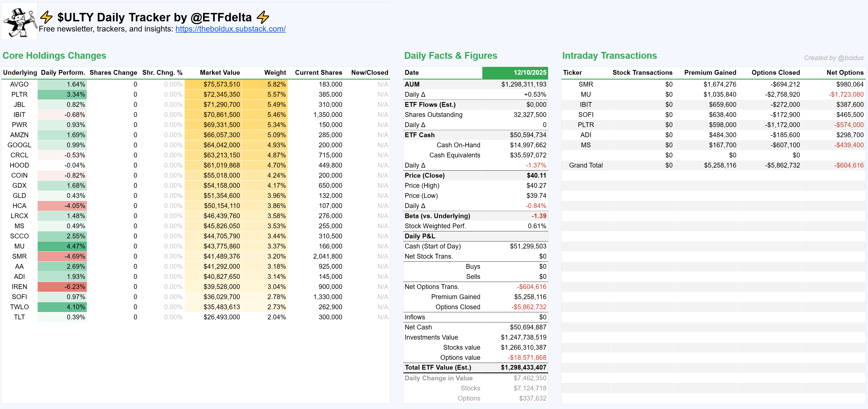Click the Net Options column header
The image size is (868, 409).
[x=844, y=73]
